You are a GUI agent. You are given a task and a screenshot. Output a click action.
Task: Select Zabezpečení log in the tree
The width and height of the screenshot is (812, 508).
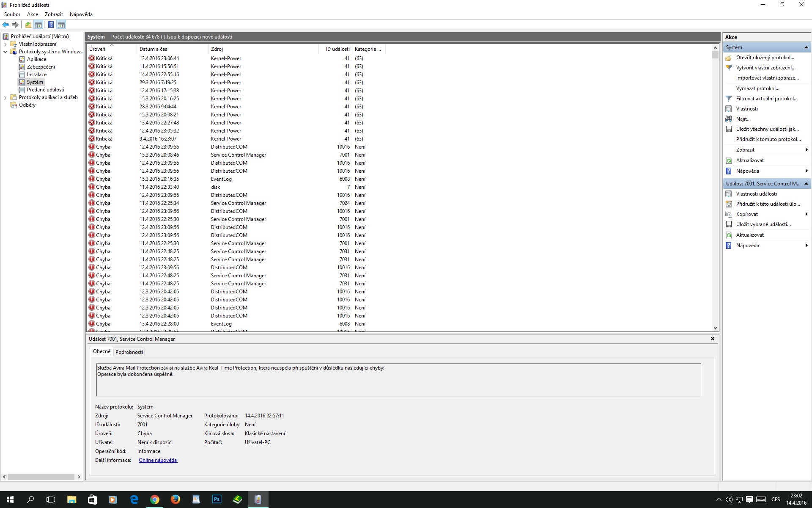(x=41, y=67)
